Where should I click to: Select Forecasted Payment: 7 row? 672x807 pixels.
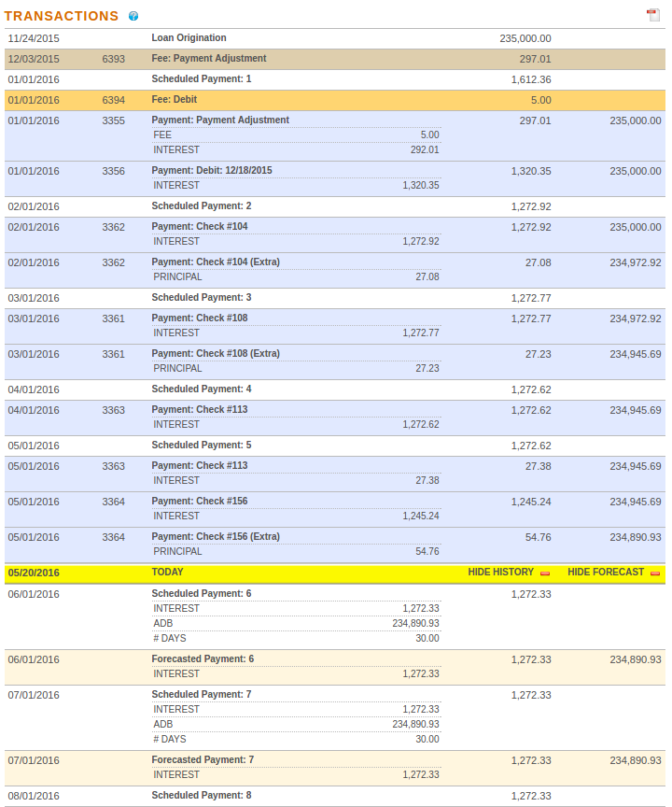(x=335, y=768)
